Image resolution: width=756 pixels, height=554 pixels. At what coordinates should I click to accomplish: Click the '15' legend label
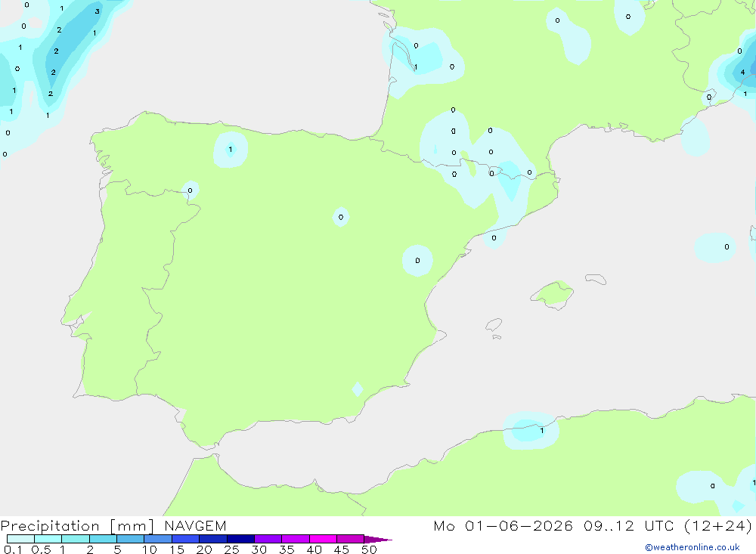pyautogui.click(x=177, y=549)
